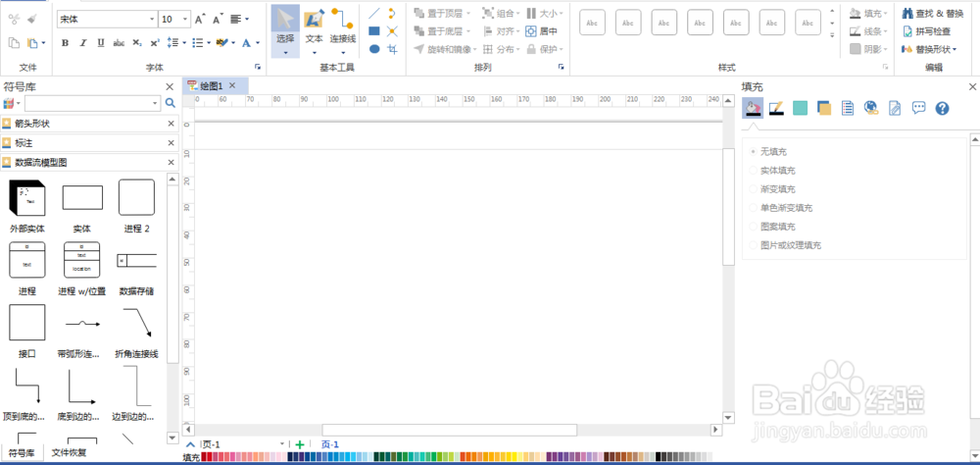Close the 箭头形状 library section

(x=171, y=124)
